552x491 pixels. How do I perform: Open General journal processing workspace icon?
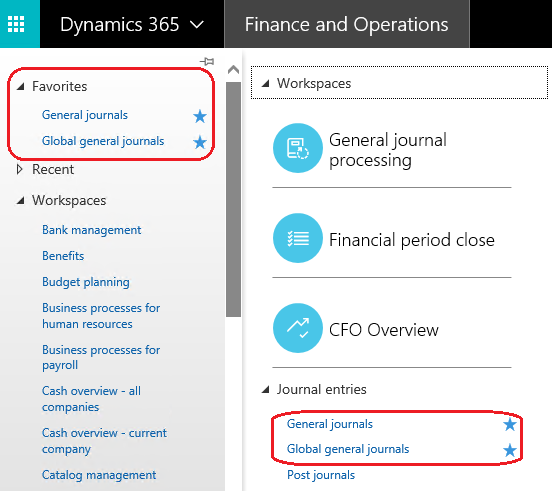(298, 148)
